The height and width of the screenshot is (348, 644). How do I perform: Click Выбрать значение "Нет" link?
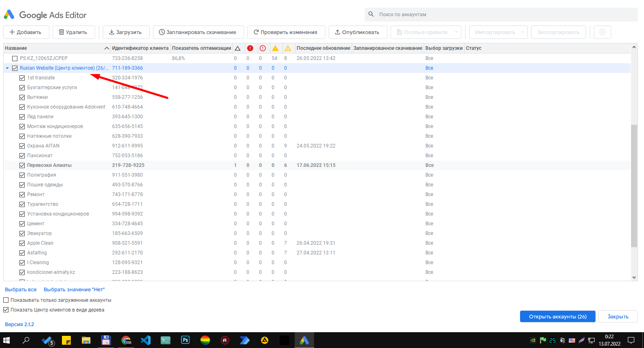coord(74,290)
